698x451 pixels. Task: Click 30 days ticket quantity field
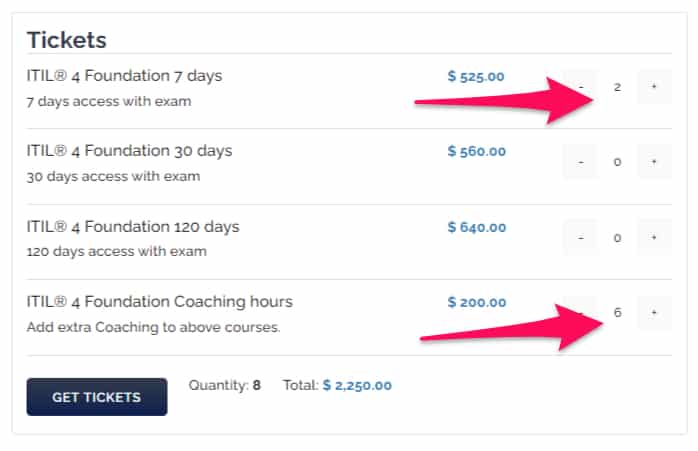coord(617,161)
